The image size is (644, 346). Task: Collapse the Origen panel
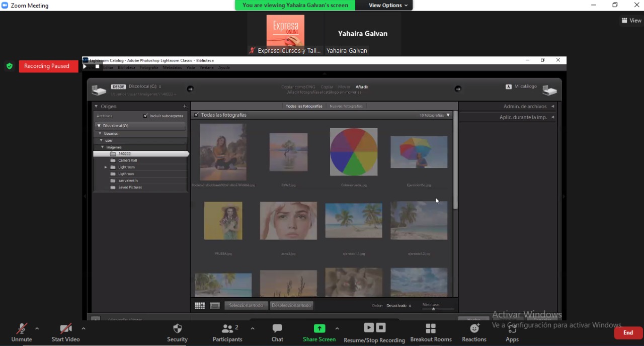(x=96, y=106)
